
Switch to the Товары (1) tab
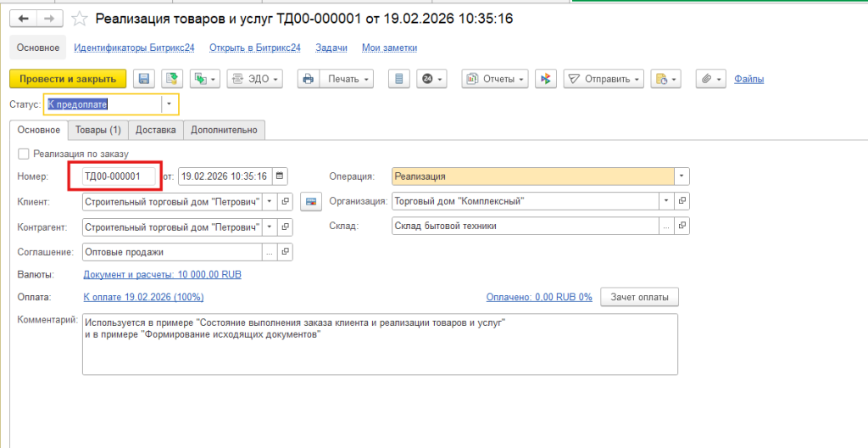[97, 130]
